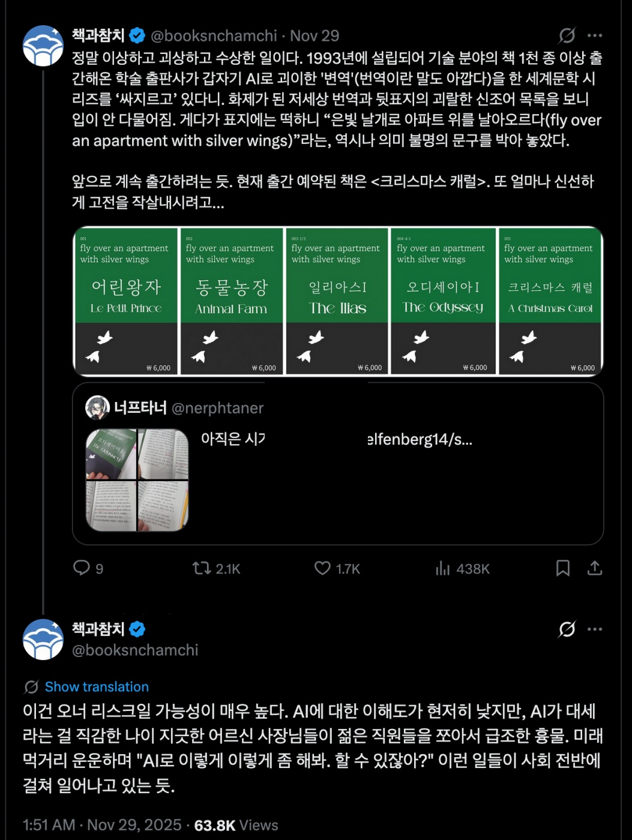Open the quoted tweet photo grid
Image resolution: width=632 pixels, height=840 pixels.
[137, 480]
